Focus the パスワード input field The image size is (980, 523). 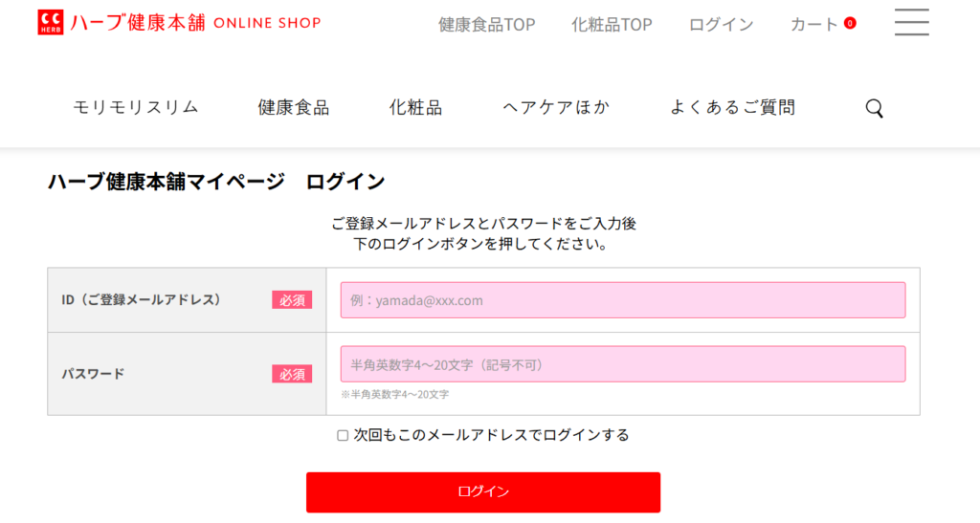point(623,364)
